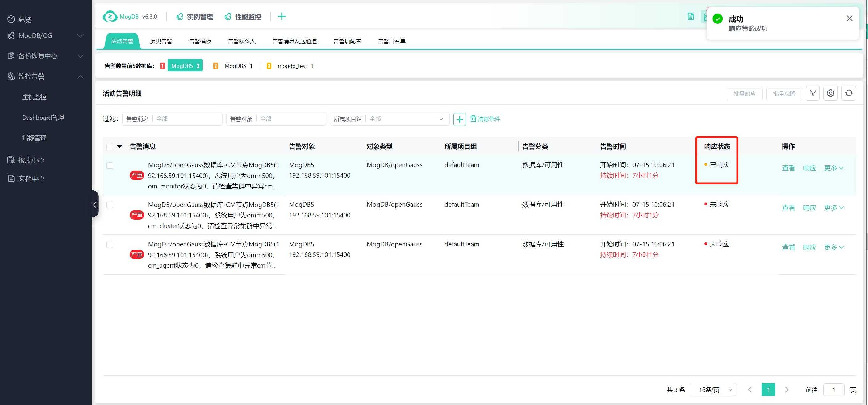Click 响应 for the om_monitor alert
This screenshot has width=868, height=405.
pos(809,168)
